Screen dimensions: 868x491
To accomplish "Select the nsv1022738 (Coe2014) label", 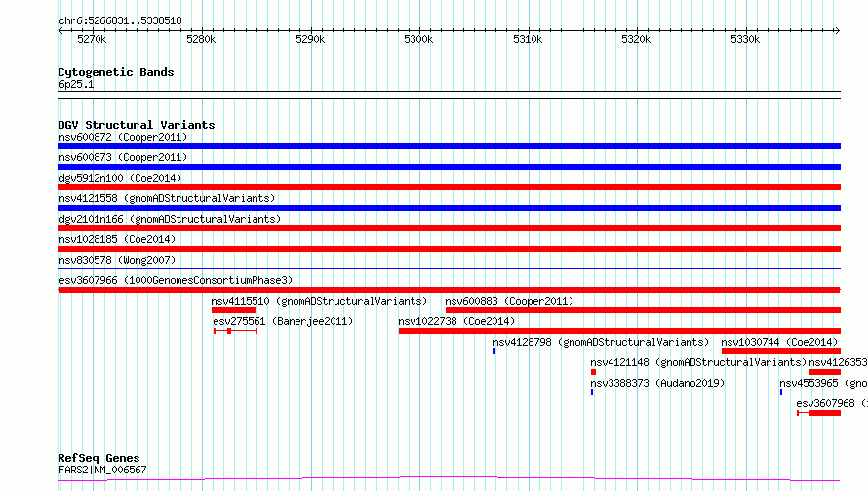I will (456, 321).
